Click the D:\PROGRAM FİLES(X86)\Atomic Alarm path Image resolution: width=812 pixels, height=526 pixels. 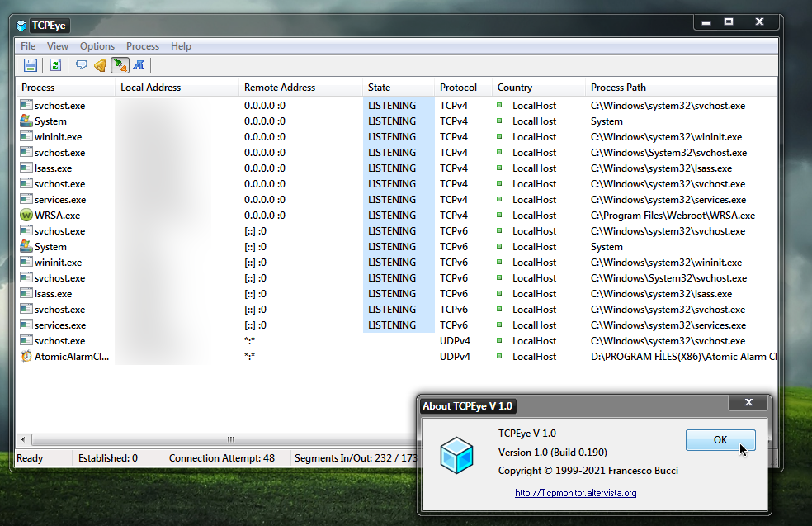683,357
